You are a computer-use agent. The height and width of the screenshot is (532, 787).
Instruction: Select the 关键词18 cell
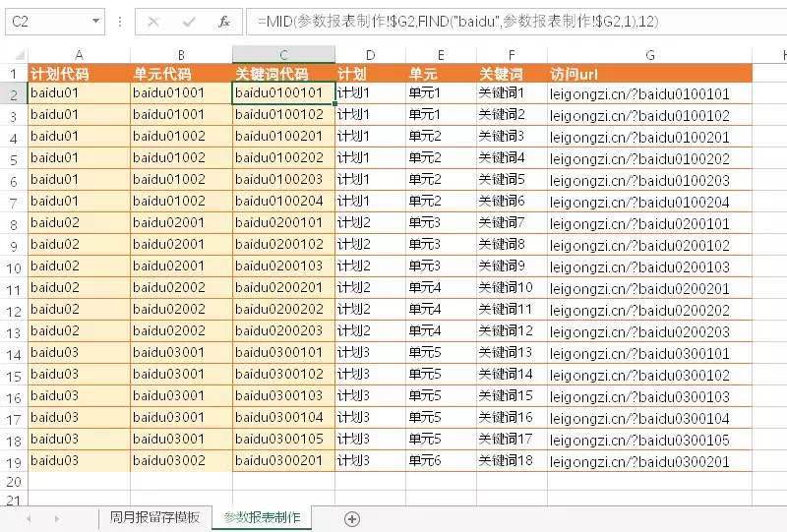(x=511, y=461)
